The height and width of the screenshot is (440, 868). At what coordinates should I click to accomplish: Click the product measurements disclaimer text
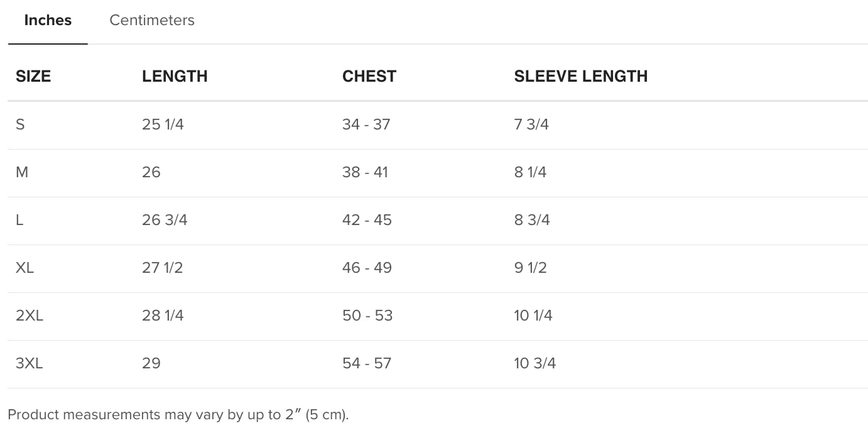178,415
